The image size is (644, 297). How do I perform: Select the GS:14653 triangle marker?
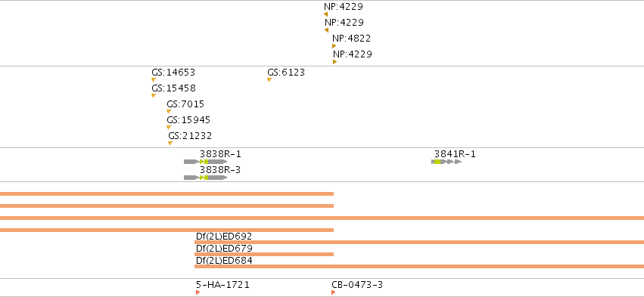point(154,80)
